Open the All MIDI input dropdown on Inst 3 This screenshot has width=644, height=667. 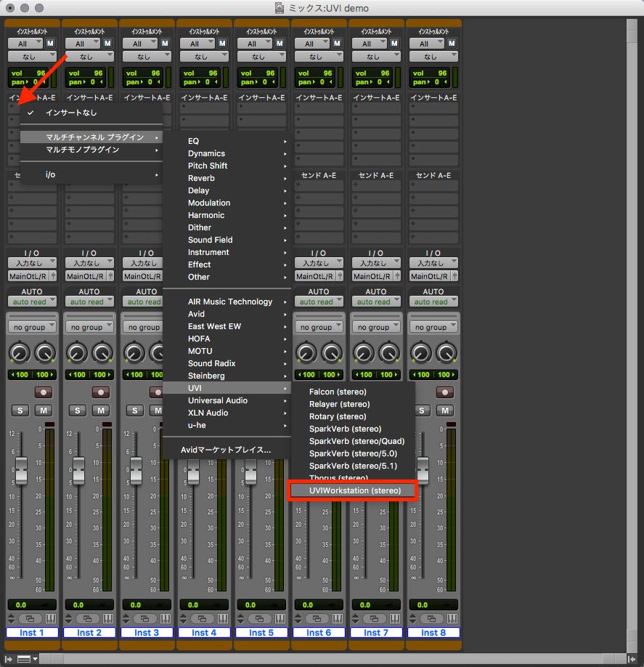point(141,44)
